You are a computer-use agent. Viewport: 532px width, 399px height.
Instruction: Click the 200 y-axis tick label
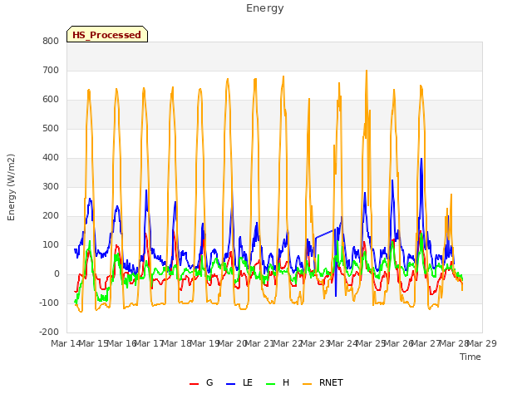tap(51, 216)
